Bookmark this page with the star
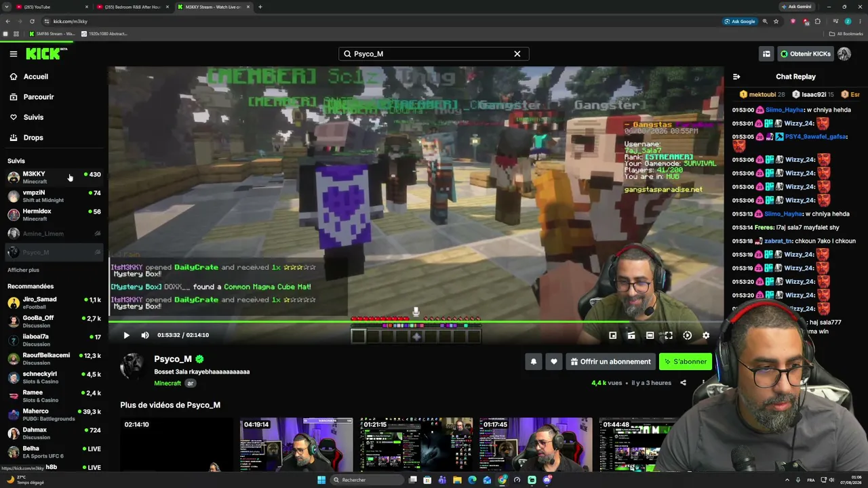 pos(776,21)
